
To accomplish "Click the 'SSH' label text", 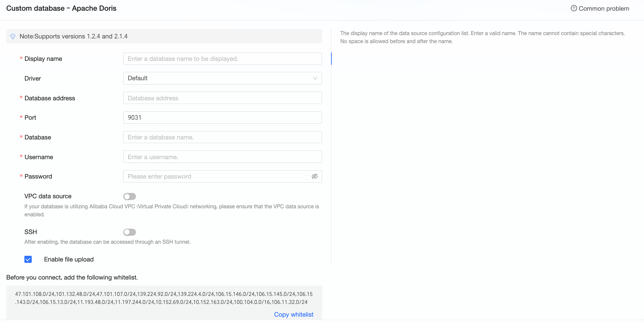I will pyautogui.click(x=31, y=232).
